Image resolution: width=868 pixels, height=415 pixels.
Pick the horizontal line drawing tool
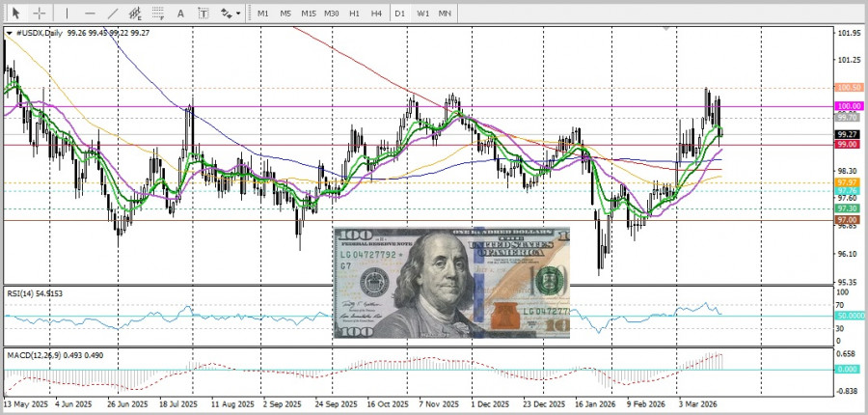tap(91, 13)
